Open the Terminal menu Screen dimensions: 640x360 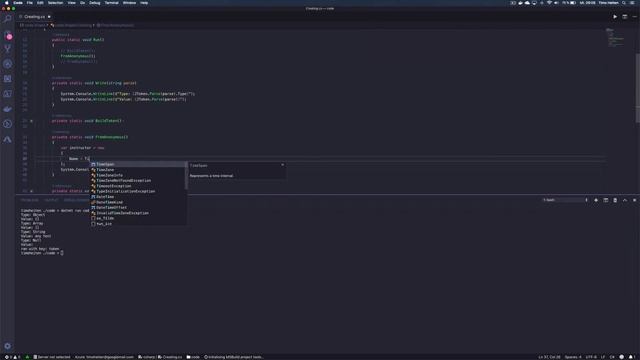pyautogui.click(x=111, y=3)
